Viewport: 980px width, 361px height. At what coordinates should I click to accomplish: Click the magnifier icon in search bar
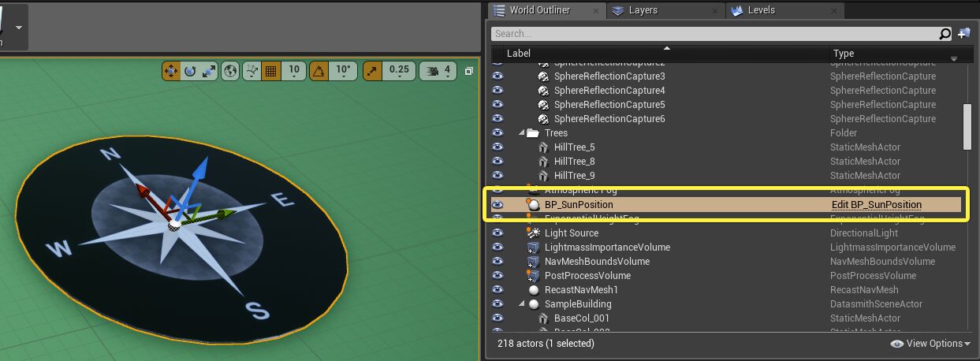[x=945, y=34]
